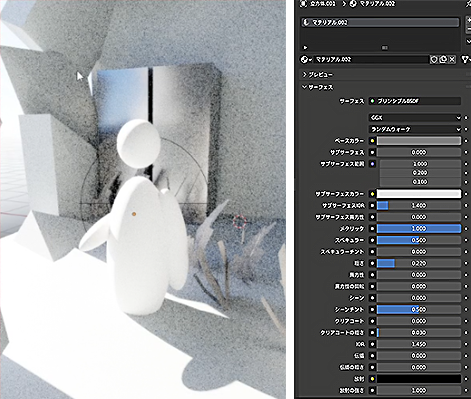Open the node filter funnel dropdown
The width and height of the screenshot is (471, 399).
pyautogui.click(x=466, y=60)
